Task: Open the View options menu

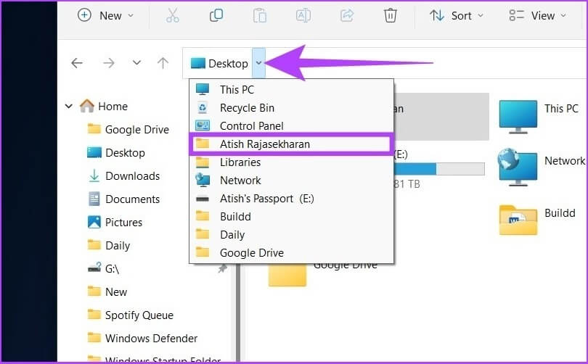Action: pos(537,16)
